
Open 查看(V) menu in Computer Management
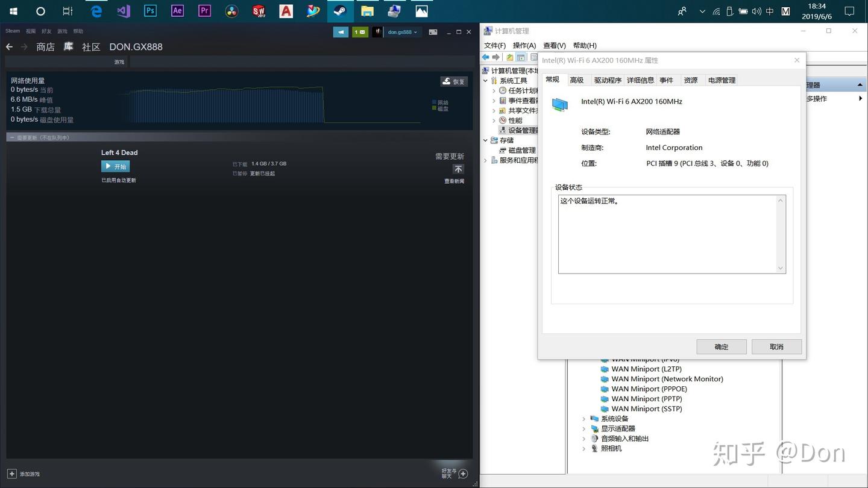pos(555,45)
